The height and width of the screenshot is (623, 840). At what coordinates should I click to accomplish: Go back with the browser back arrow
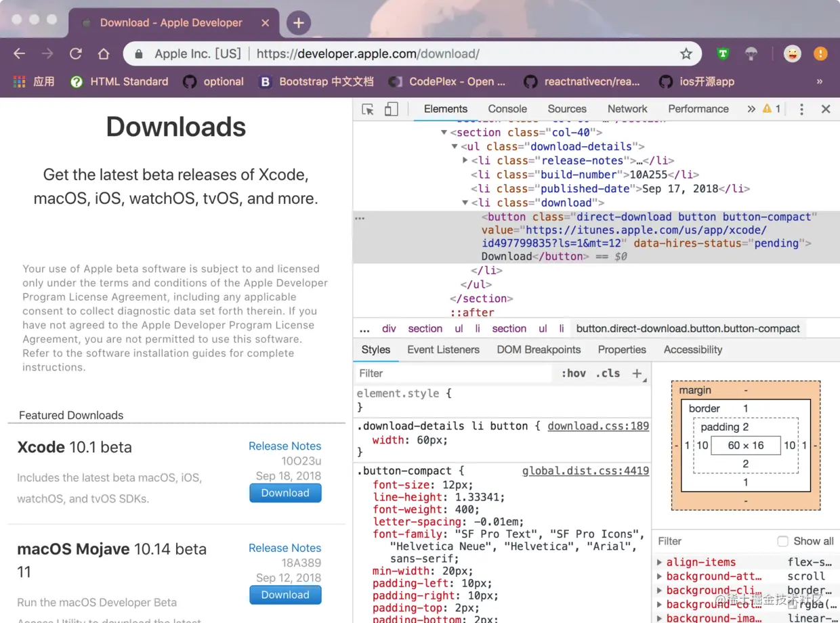[20, 54]
